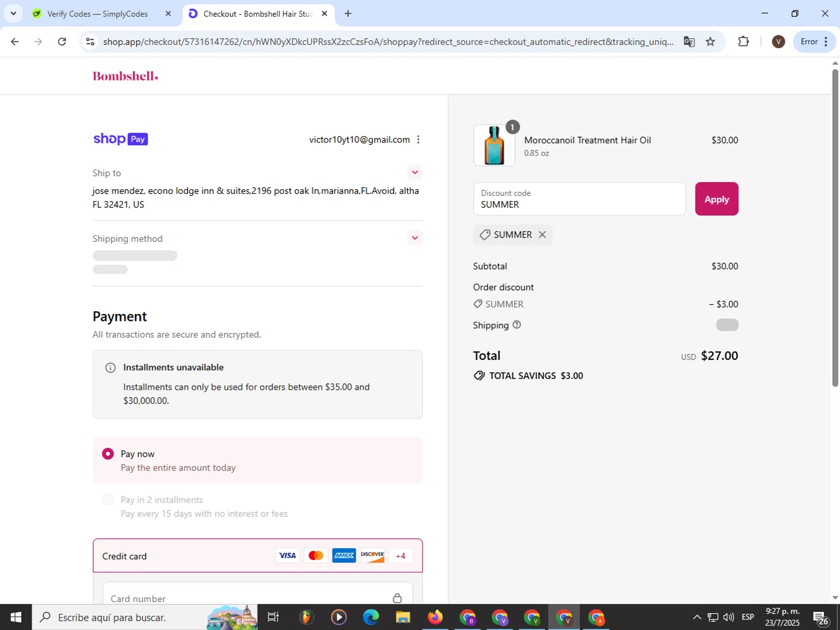Click the lock icon in Card number field
The height and width of the screenshot is (630, 840).
pyautogui.click(x=397, y=598)
